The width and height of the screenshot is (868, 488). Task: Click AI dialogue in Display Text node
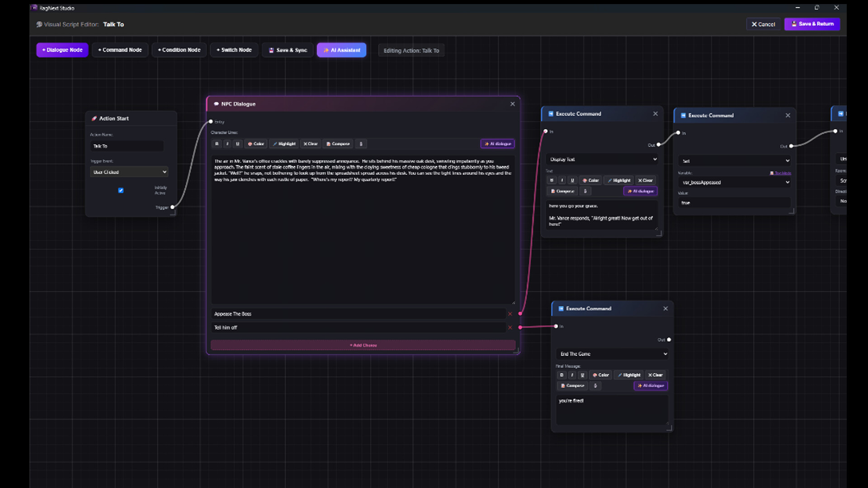[x=641, y=191]
